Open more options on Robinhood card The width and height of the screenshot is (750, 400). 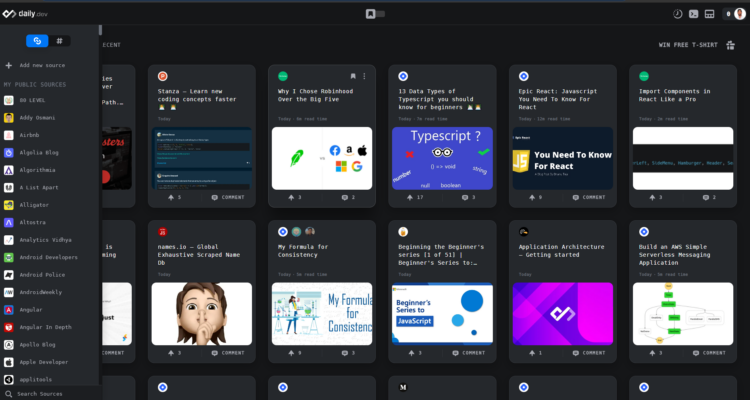point(364,76)
